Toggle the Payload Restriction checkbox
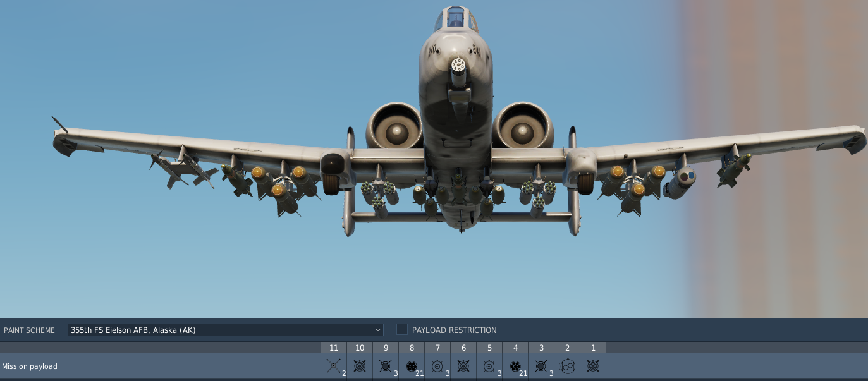 [402, 330]
